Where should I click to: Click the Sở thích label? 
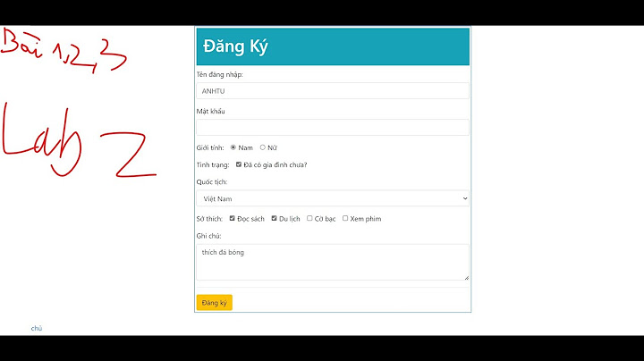coord(209,219)
